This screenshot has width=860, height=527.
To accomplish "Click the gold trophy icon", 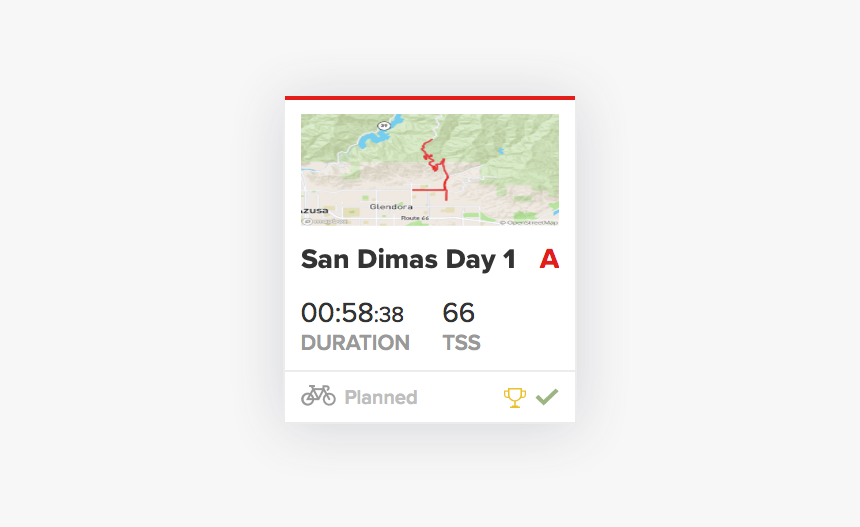I will tap(514, 398).
